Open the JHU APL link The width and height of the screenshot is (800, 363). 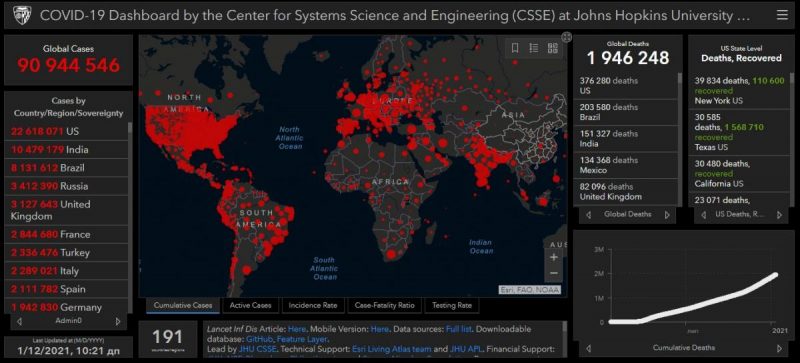click(x=465, y=349)
